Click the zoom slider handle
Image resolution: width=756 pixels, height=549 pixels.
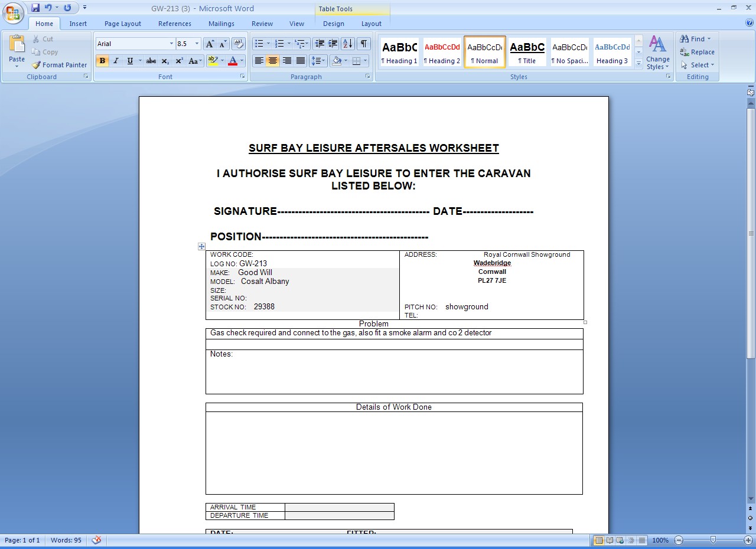[713, 540]
